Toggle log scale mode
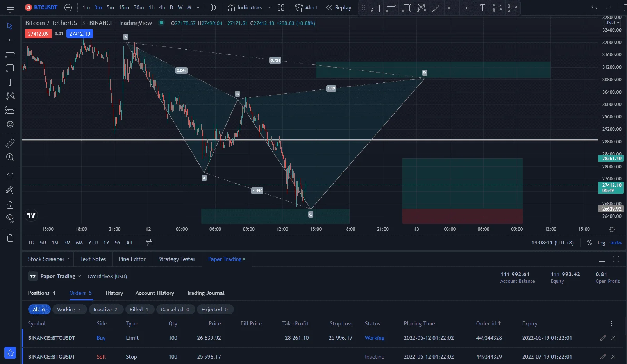This screenshot has width=627, height=364. (601, 243)
